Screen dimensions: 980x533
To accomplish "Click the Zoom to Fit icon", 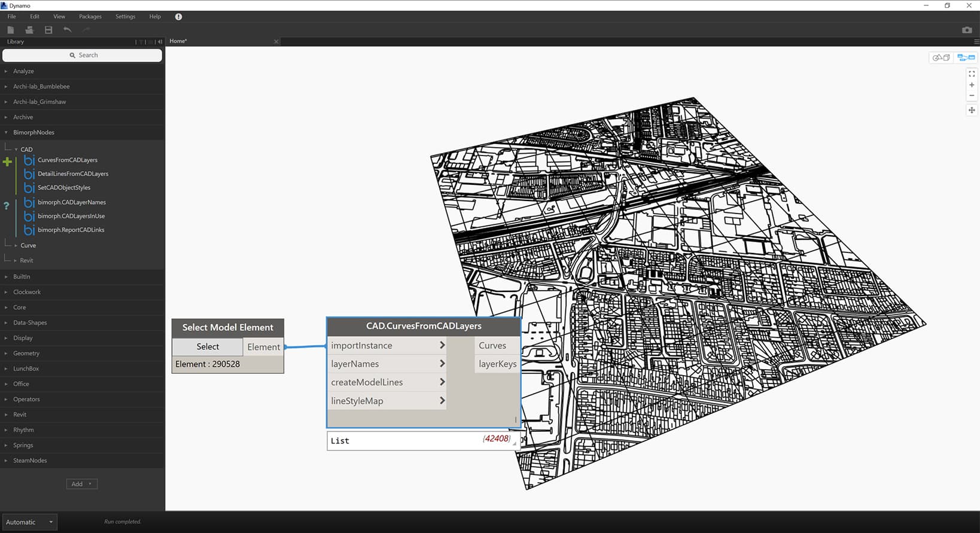I will [972, 74].
